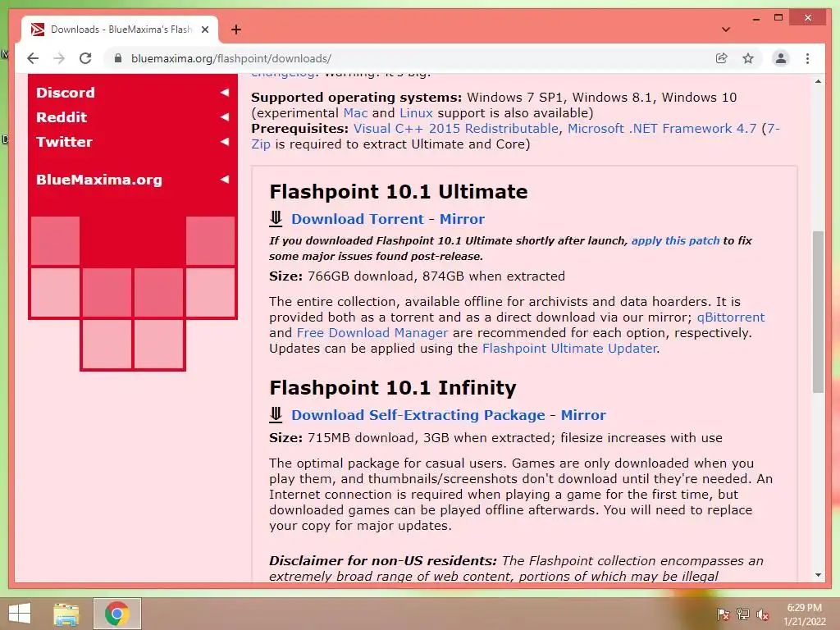Click the download icon beside Download Torrent
The height and width of the screenshot is (630, 840).
[276, 218]
